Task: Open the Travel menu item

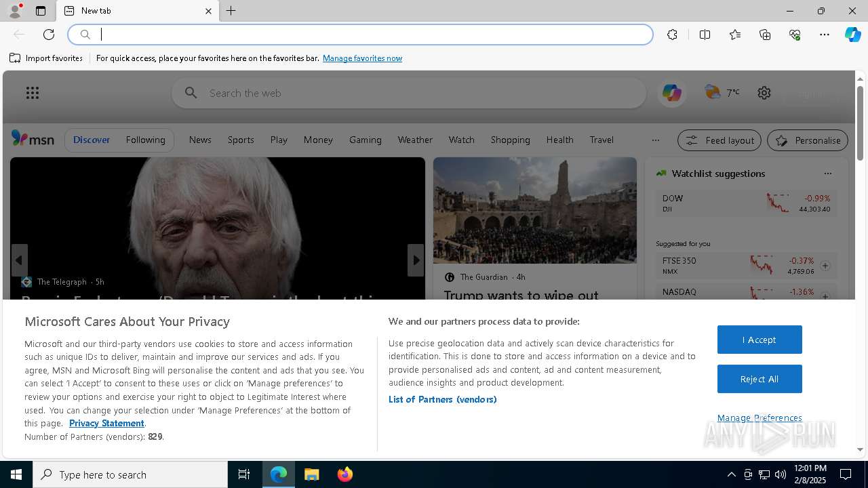Action: [x=601, y=140]
